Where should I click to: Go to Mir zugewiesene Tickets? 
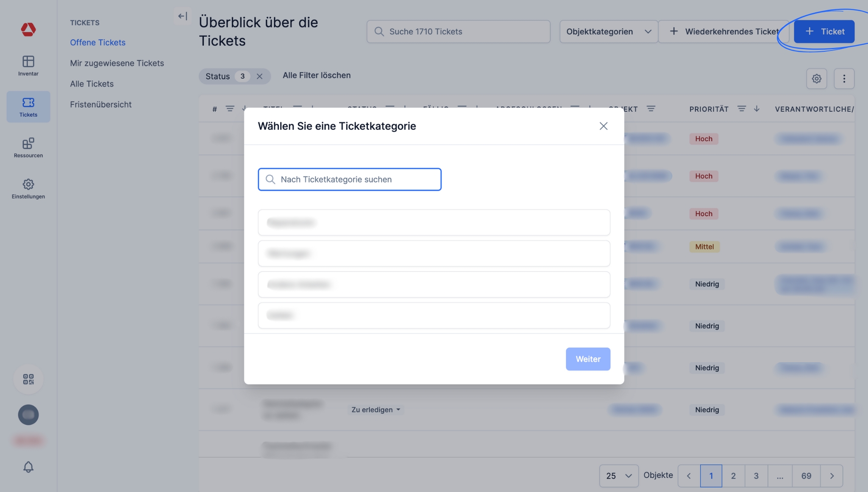[x=117, y=63]
